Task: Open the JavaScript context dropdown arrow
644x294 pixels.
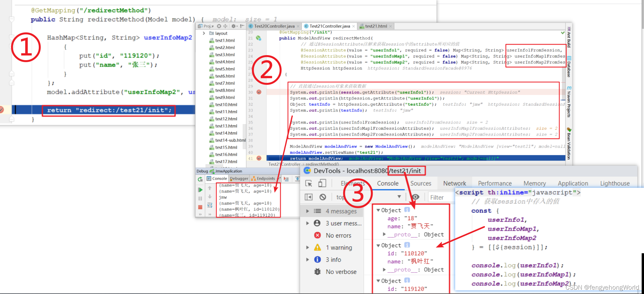Action: pos(399,197)
